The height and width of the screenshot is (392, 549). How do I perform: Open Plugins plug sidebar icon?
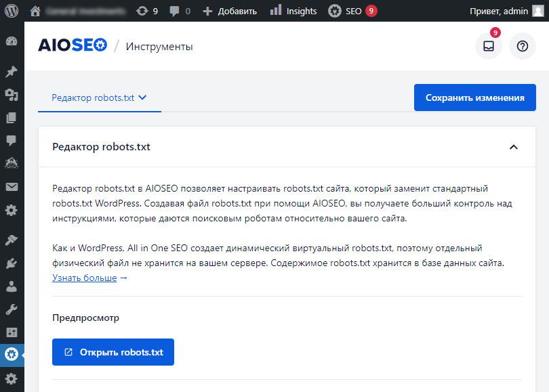tap(12, 263)
